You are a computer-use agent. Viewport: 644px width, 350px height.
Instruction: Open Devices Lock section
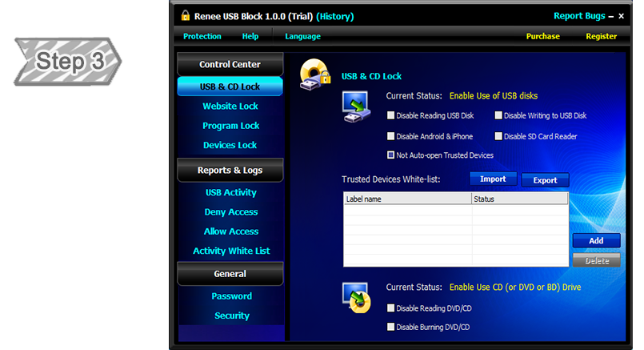click(230, 145)
